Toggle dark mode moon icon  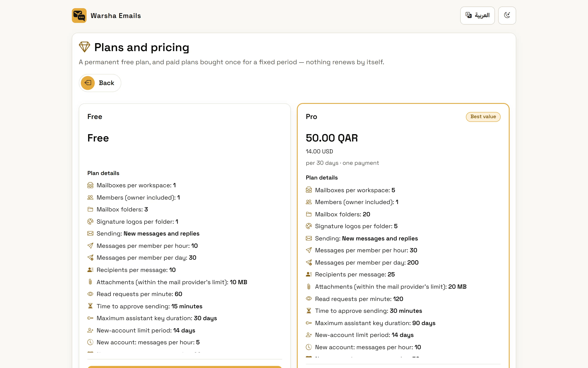tap(507, 16)
